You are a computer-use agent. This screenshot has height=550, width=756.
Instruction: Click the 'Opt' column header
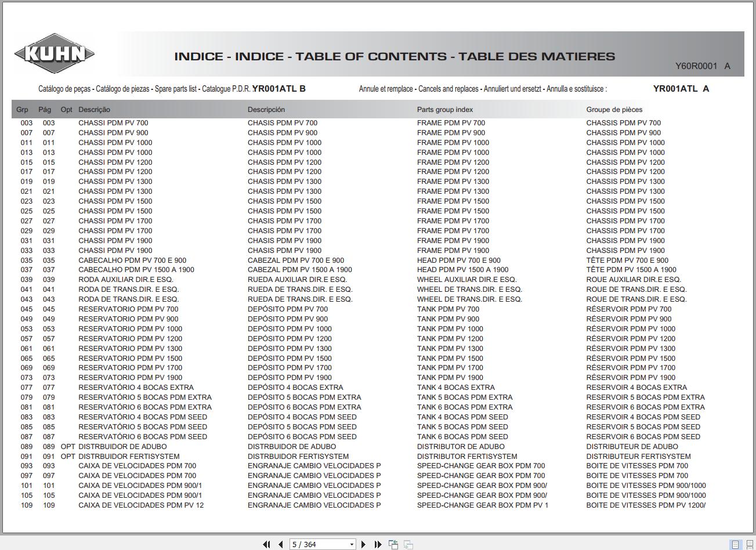click(67, 110)
